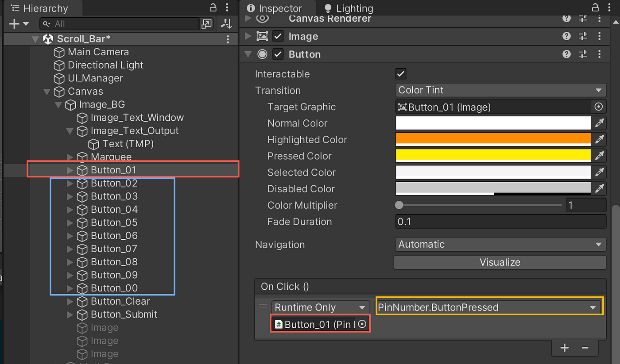
Task: Open Button component three-dot menu
Action: click(x=599, y=54)
